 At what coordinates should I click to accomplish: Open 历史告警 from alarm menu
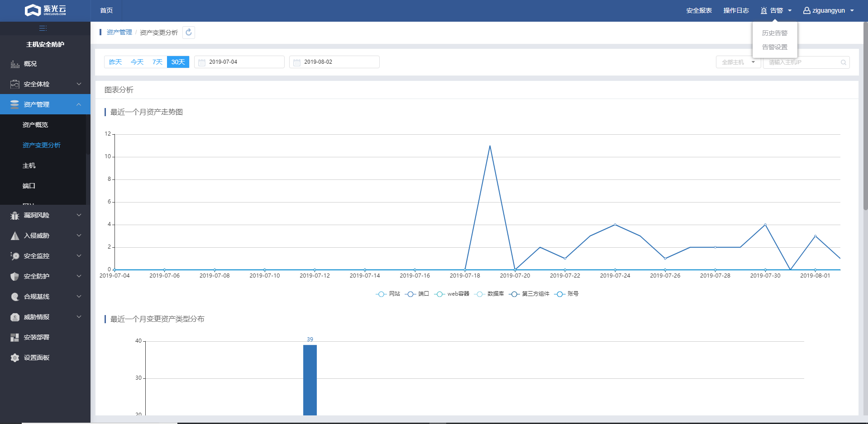tap(775, 33)
